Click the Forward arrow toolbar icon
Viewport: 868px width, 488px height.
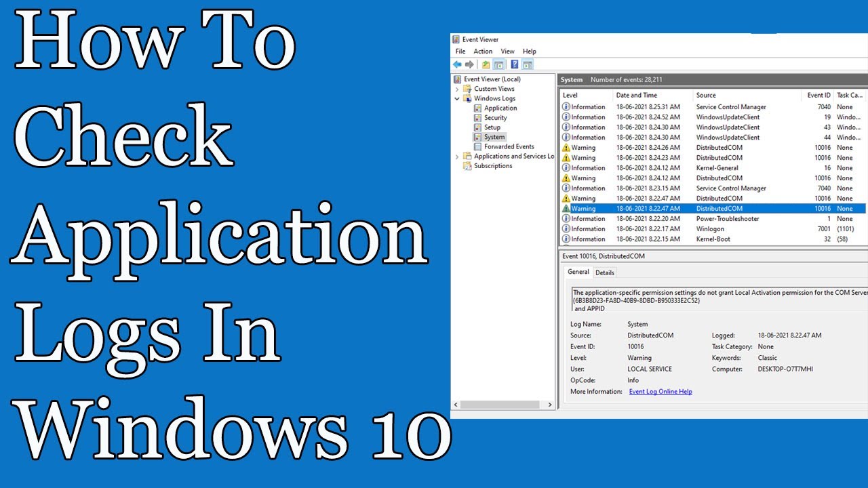pos(469,64)
